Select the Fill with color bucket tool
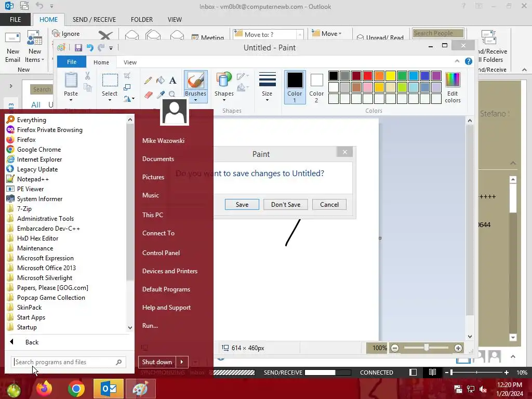Image resolution: width=532 pixels, height=399 pixels. click(161, 81)
